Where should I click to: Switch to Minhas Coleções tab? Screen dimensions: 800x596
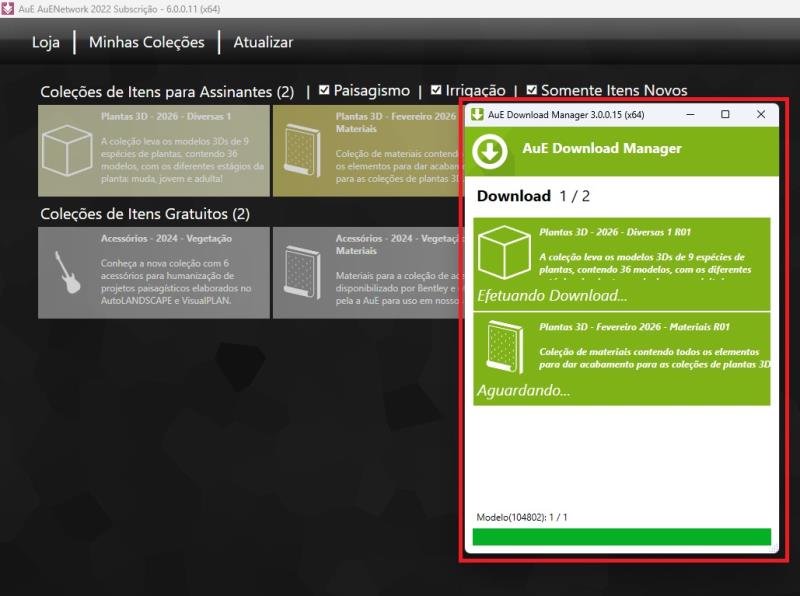146,43
